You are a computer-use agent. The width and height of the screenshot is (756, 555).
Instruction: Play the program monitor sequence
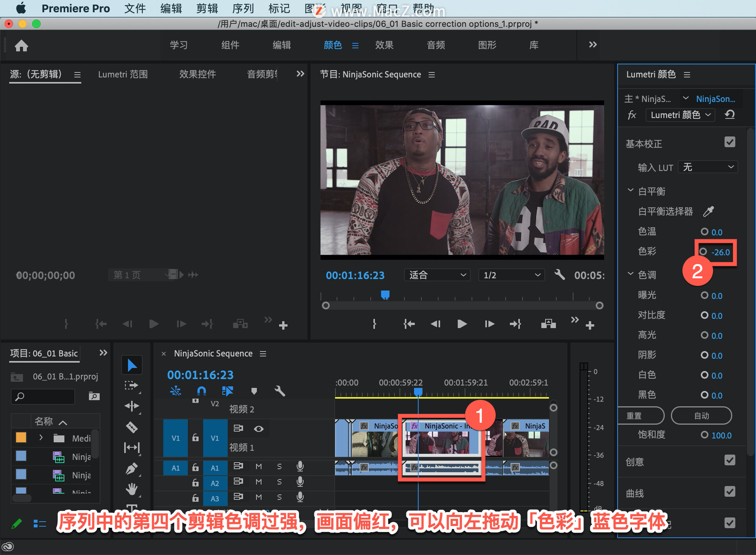point(462,324)
